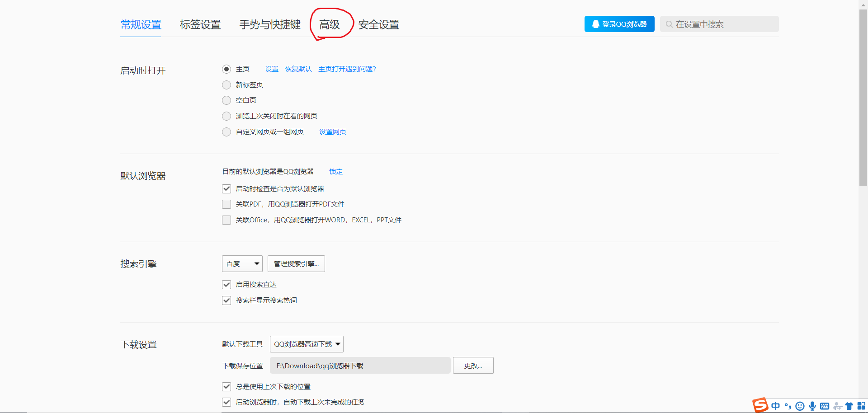Open the QQ浏览器高速下载 download tool dropdown

pos(307,344)
